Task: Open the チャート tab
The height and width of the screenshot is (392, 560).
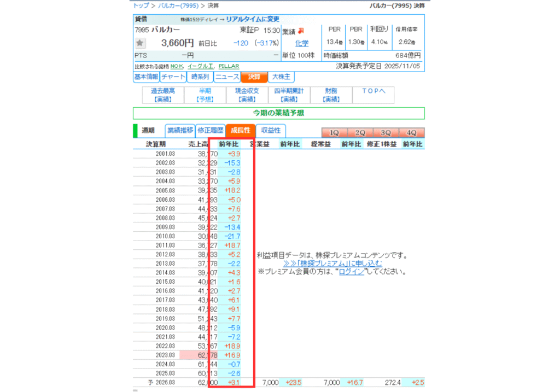Action: pos(173,77)
